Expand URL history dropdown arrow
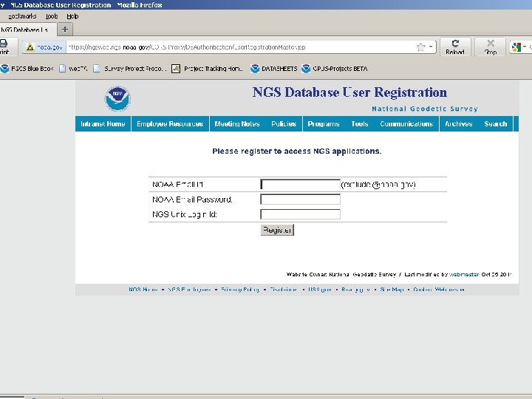 pyautogui.click(x=431, y=47)
